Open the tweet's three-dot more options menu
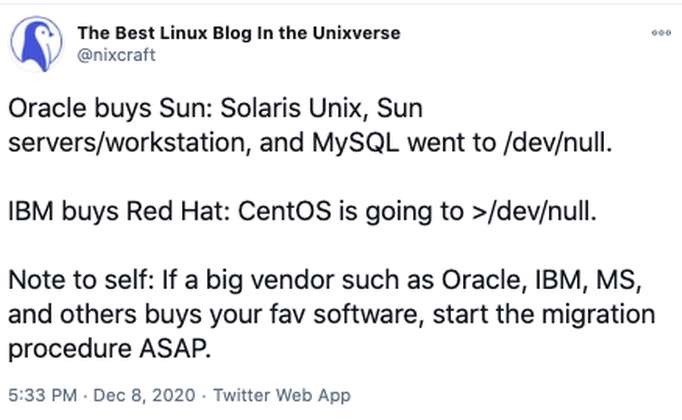682x420 pixels. coord(660,32)
